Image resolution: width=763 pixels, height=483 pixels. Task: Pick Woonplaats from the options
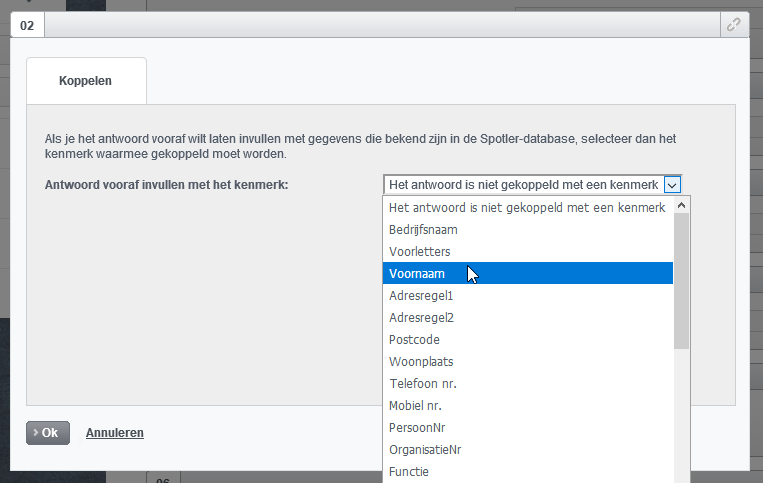[x=421, y=361]
